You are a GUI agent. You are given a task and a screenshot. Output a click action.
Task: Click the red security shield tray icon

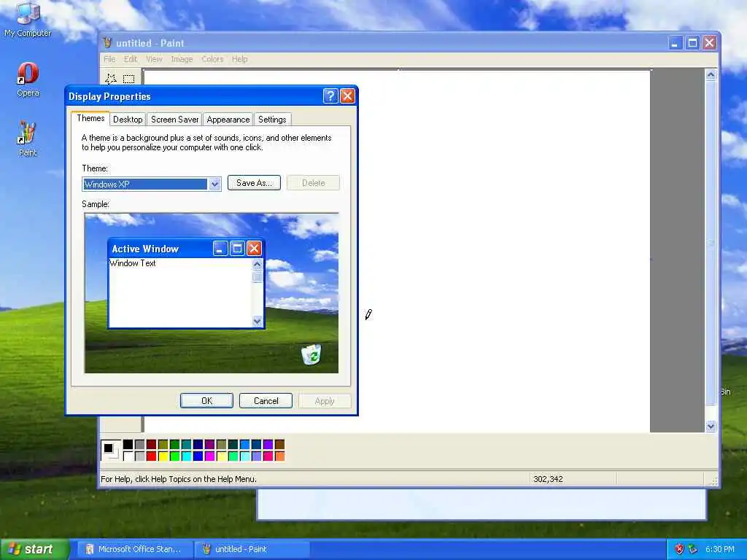click(679, 549)
